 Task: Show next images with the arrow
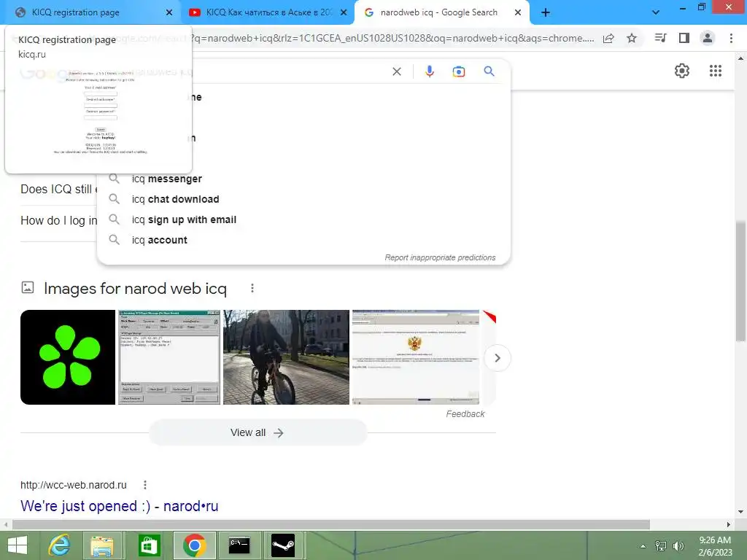click(498, 357)
